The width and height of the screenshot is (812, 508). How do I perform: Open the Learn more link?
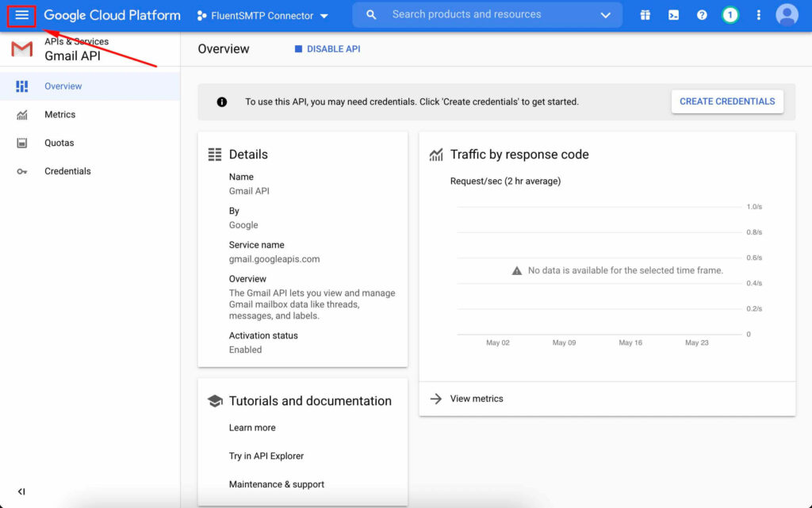click(x=252, y=428)
